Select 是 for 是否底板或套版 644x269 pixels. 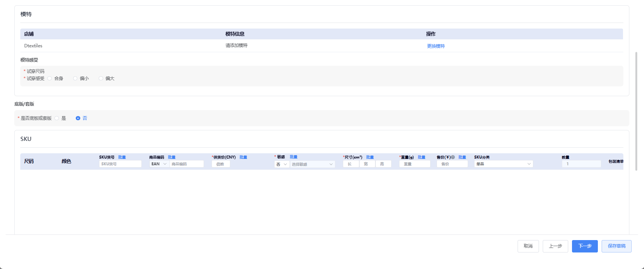coord(57,118)
